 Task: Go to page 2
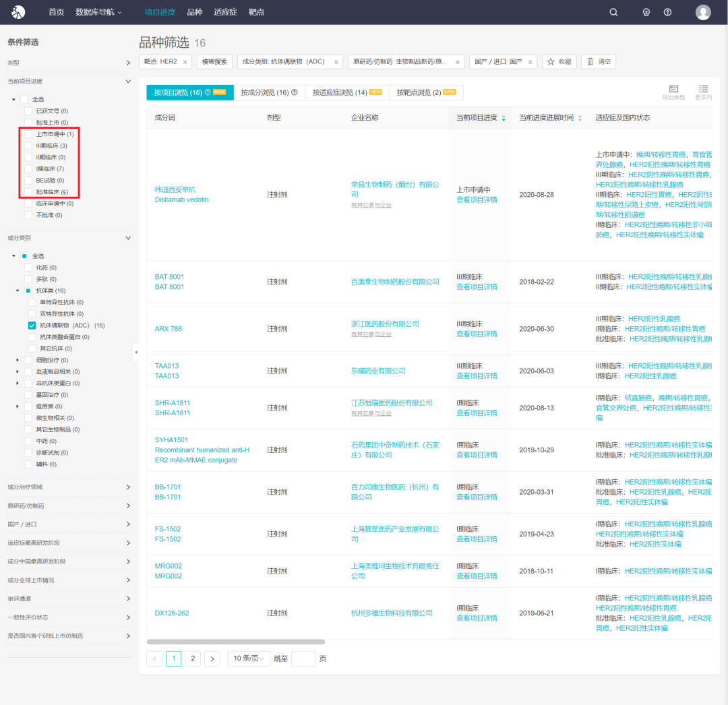193,658
